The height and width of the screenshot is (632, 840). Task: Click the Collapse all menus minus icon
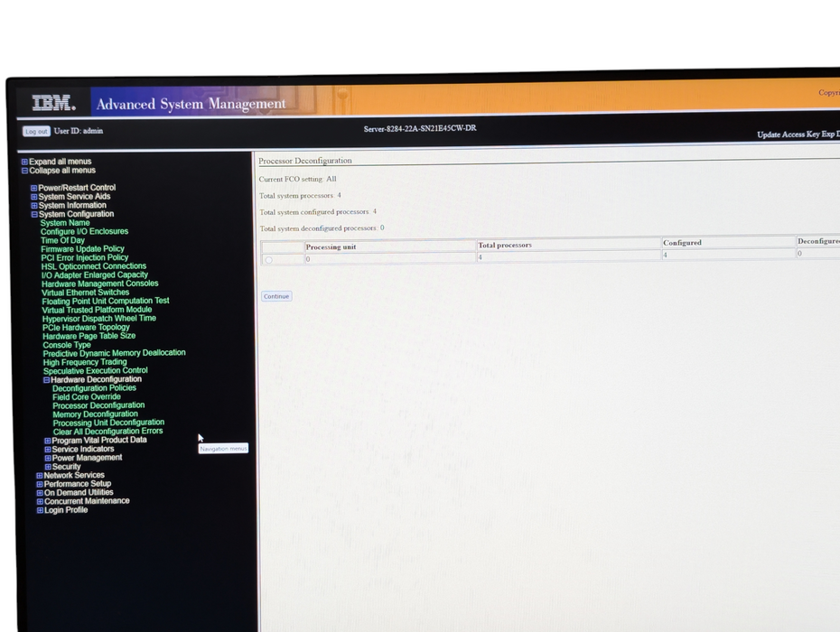(x=24, y=171)
